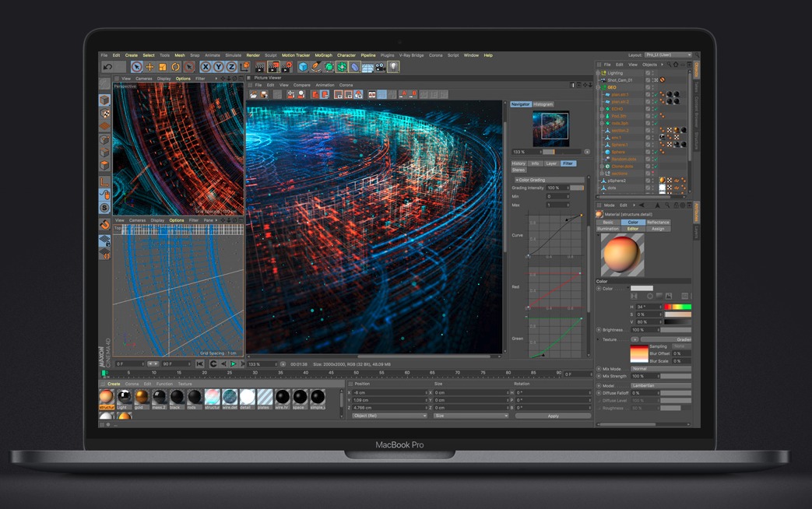
Task: Toggle visibility dots for pSphere2
Action: pos(654,181)
